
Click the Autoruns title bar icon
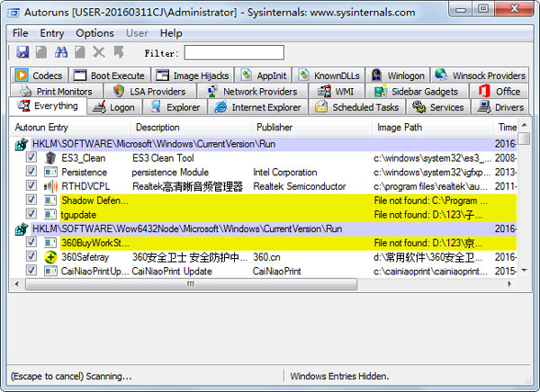point(13,13)
